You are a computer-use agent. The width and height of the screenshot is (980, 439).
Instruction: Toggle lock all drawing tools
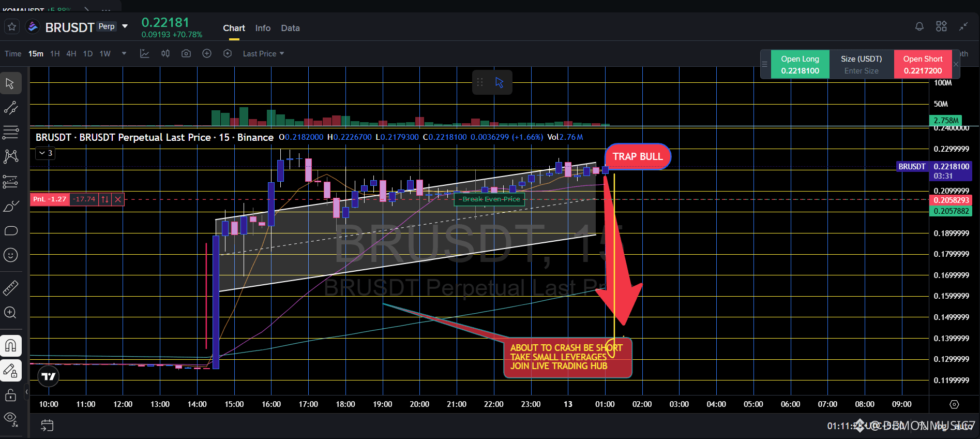(x=10, y=396)
